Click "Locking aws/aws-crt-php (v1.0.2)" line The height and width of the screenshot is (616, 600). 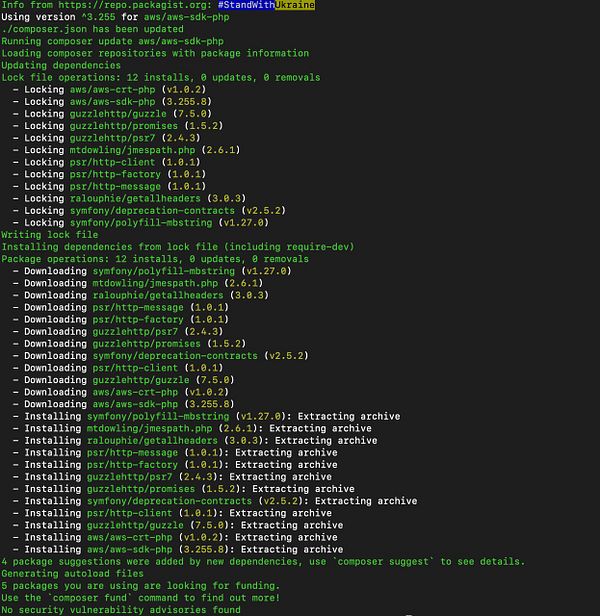coord(110,90)
